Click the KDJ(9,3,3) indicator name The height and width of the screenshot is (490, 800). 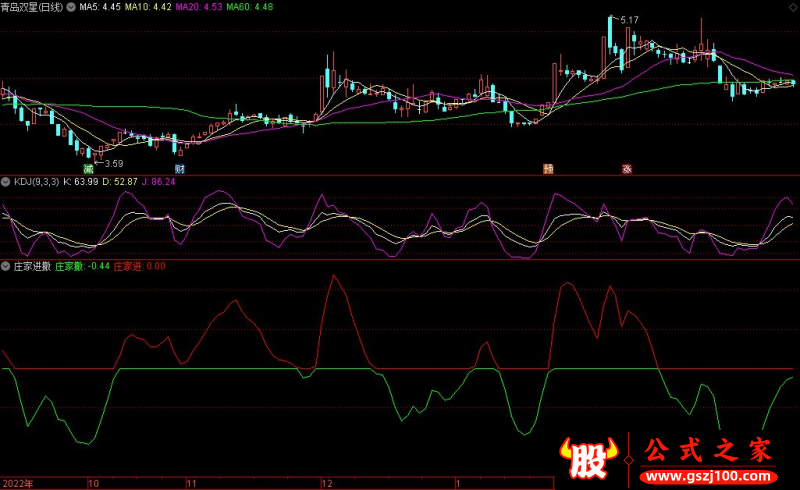(x=35, y=182)
